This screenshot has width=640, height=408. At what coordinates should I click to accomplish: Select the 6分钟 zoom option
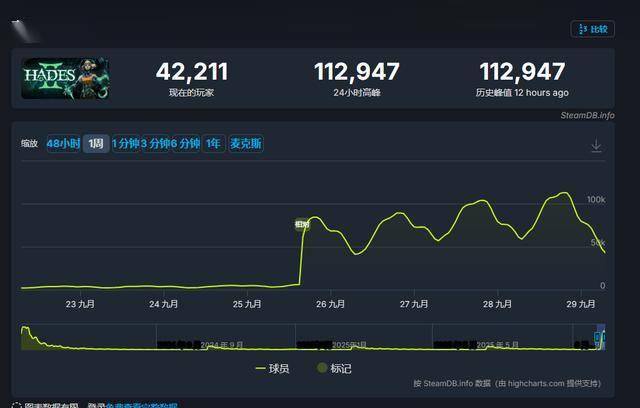click(185, 144)
